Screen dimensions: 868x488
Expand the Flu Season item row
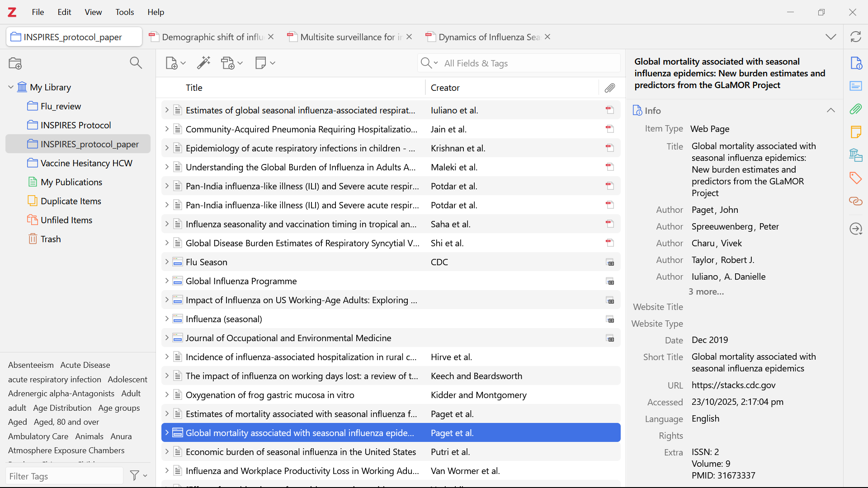coord(166,262)
